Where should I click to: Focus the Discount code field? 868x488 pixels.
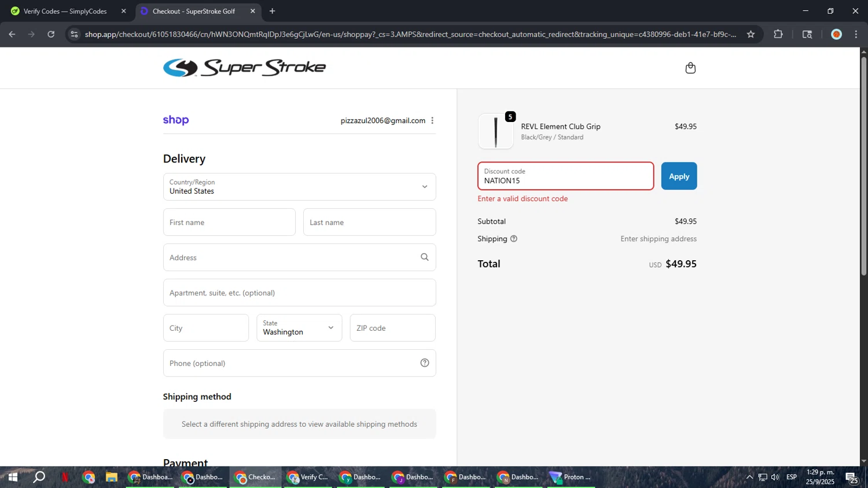[565, 176]
